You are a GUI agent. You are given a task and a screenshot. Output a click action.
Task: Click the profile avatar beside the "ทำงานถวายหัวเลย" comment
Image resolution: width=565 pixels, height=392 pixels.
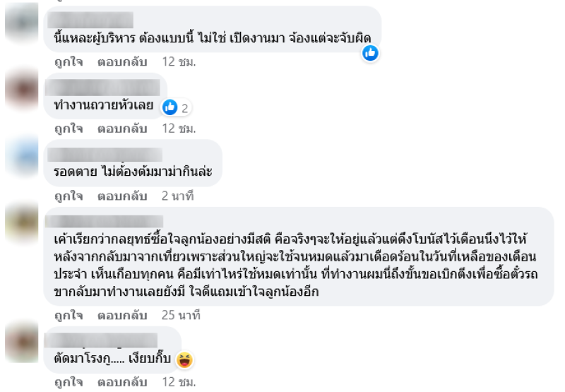(21, 90)
